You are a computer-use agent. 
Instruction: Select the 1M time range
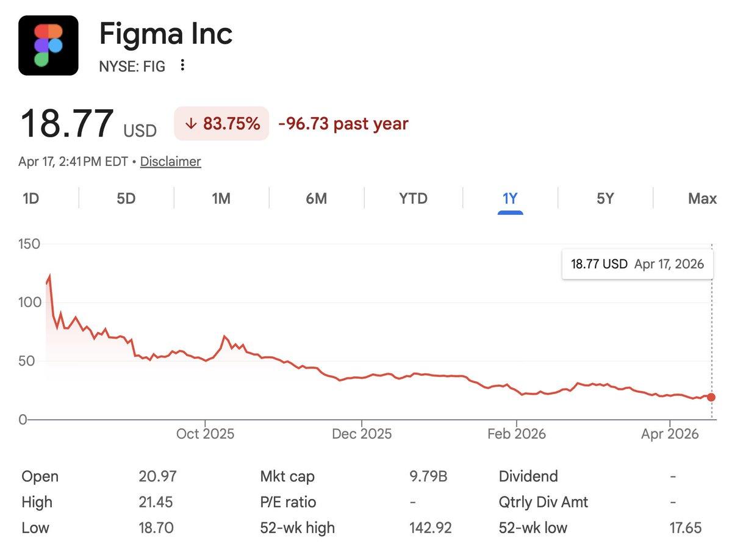pos(221,198)
